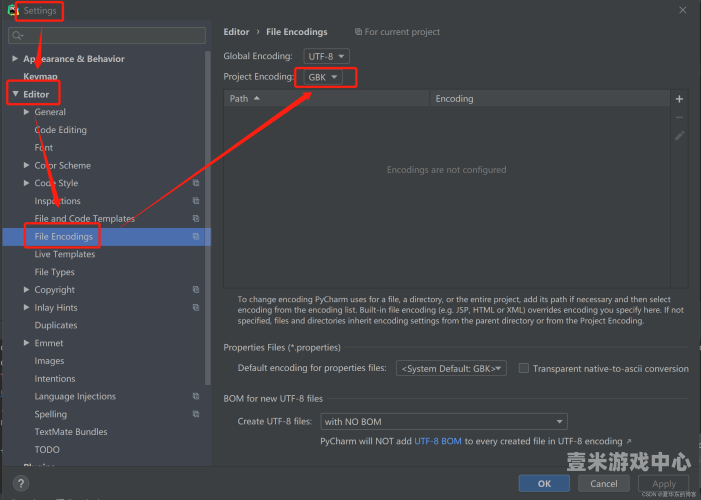701x500 pixels.
Task: Open File Types settings page
Action: [55, 272]
